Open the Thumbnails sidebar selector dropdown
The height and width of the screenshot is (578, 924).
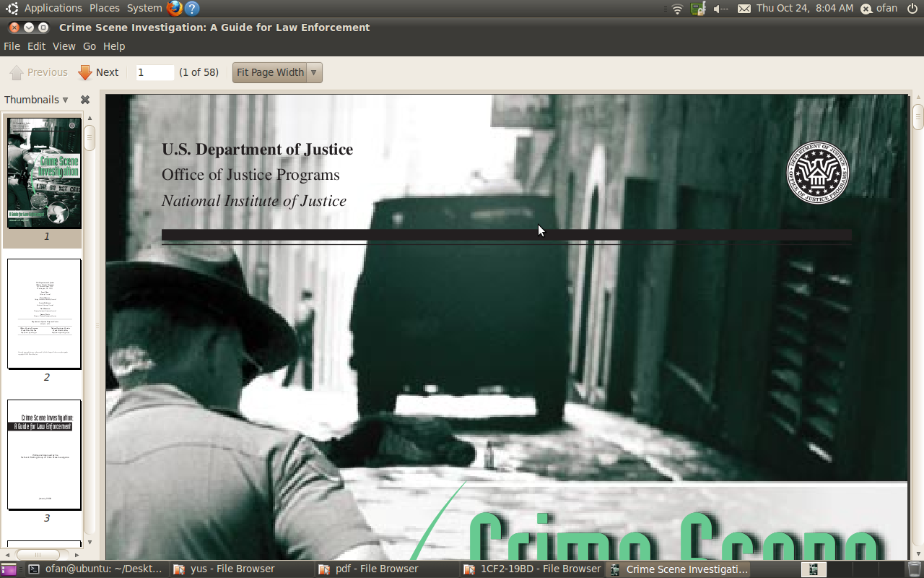point(36,100)
